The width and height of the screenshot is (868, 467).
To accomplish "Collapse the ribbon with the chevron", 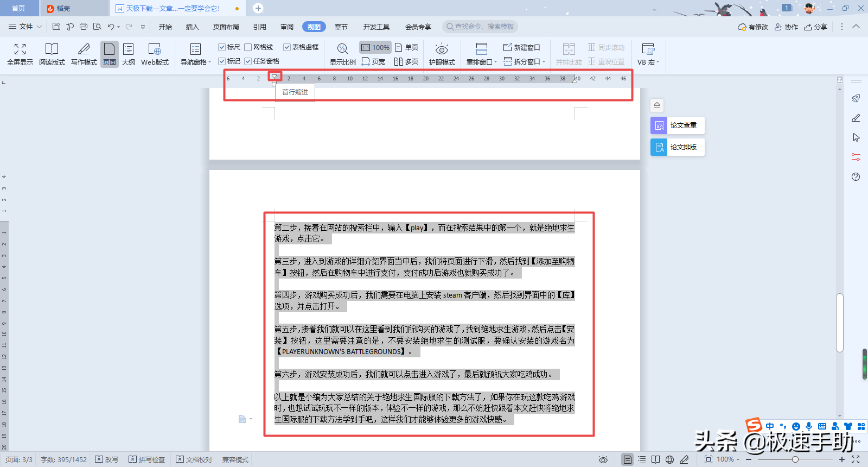I will tap(856, 27).
